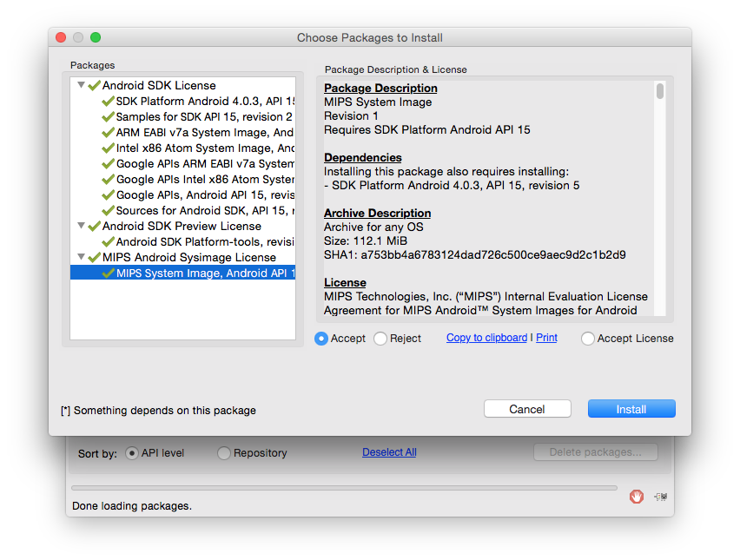The height and width of the screenshot is (560, 740).
Task: Click 'Done loading packages.' status text
Action: (132, 506)
